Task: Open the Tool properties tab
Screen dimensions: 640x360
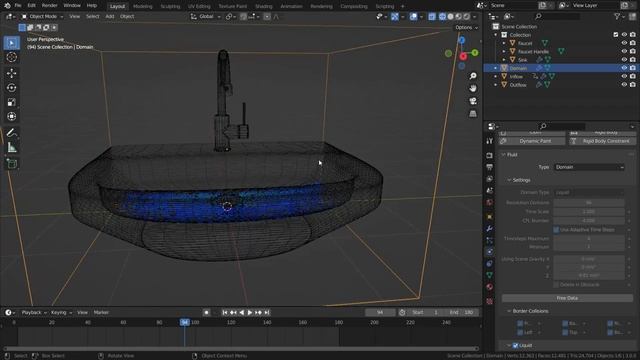Action: 489,141
